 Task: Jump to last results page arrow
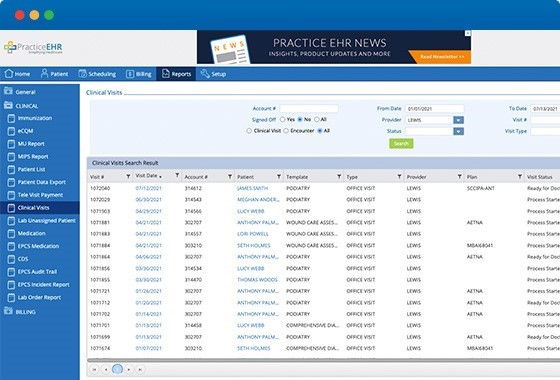coord(140,369)
